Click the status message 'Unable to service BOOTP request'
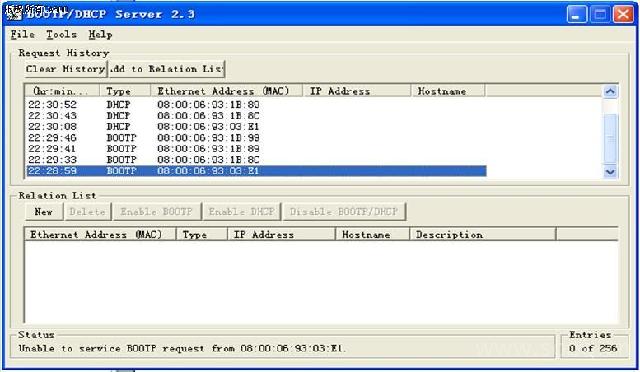The image size is (640, 372). click(x=182, y=349)
